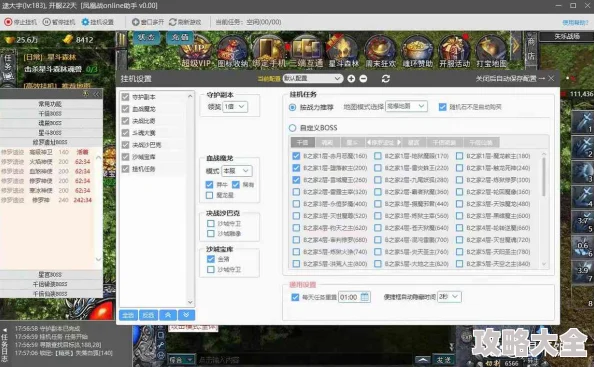Expand the 星宫BOSS section in left panel
The width and height of the screenshot is (594, 367).
[50, 275]
